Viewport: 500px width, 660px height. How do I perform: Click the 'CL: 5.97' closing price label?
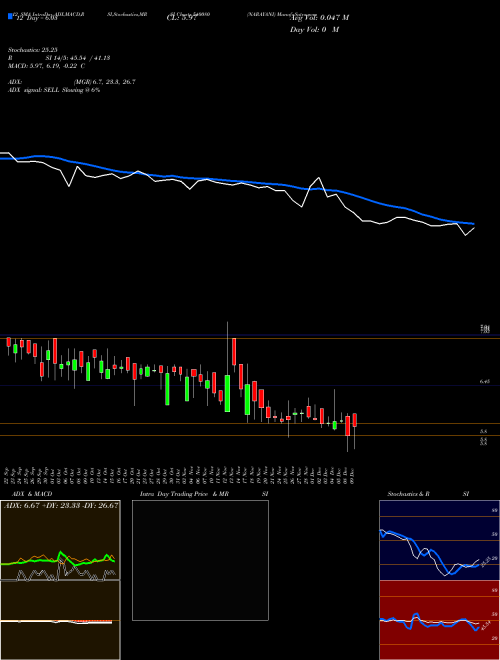(x=182, y=18)
